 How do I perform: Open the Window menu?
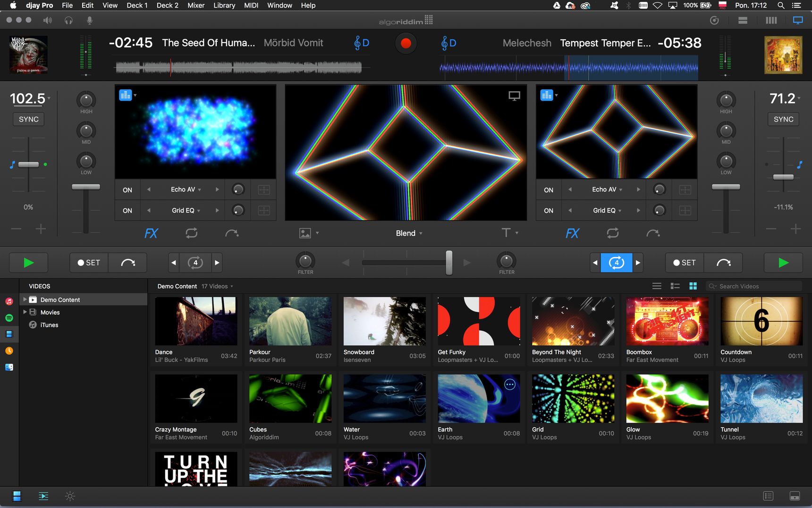pos(279,5)
